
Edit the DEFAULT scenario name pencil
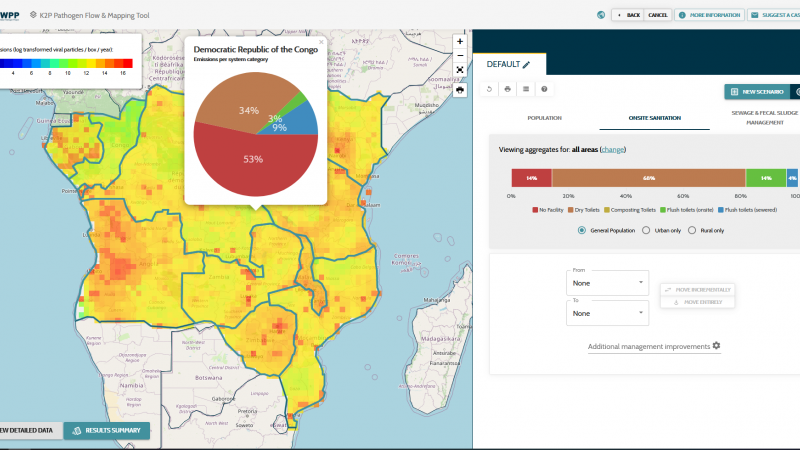[x=527, y=64]
